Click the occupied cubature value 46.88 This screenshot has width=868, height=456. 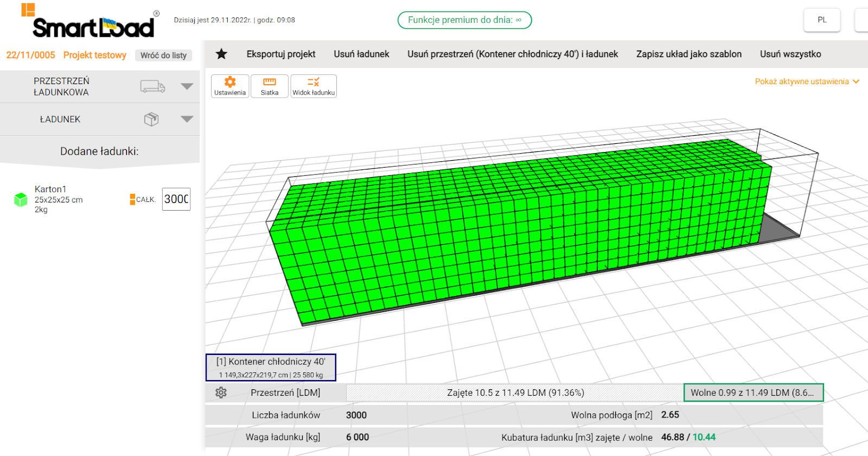(673, 437)
